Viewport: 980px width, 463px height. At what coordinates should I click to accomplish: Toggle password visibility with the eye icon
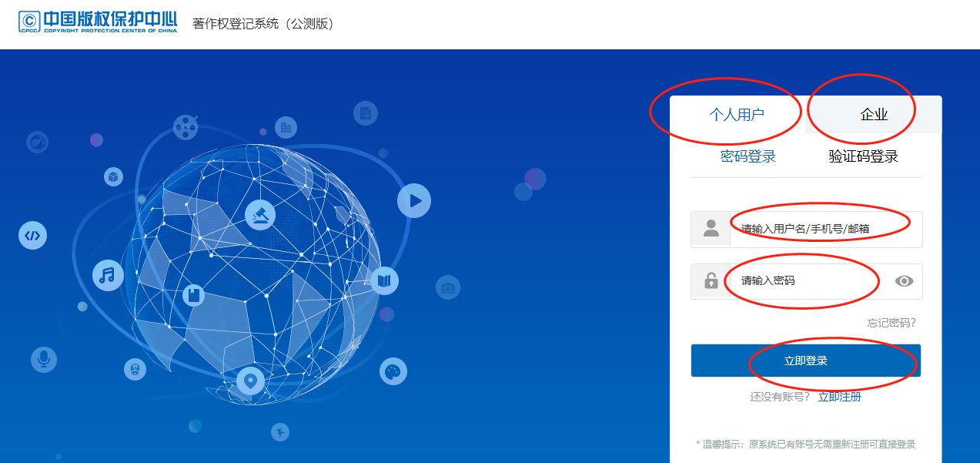pyautogui.click(x=904, y=281)
